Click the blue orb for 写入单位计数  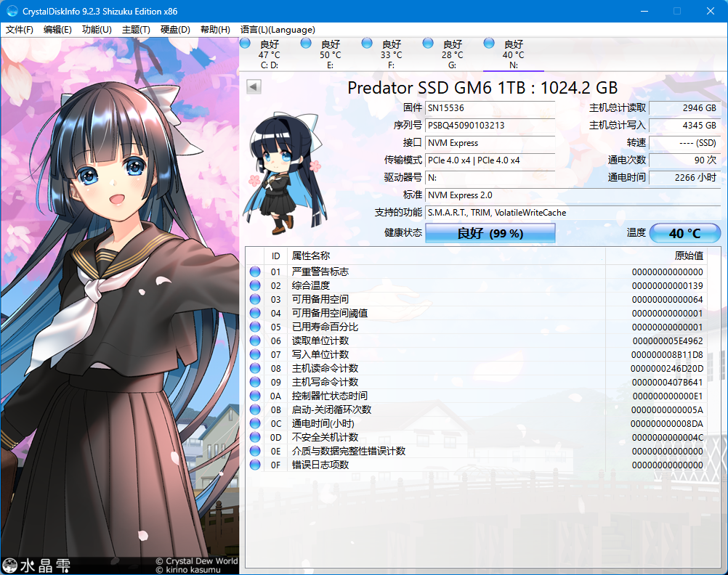[x=255, y=354]
